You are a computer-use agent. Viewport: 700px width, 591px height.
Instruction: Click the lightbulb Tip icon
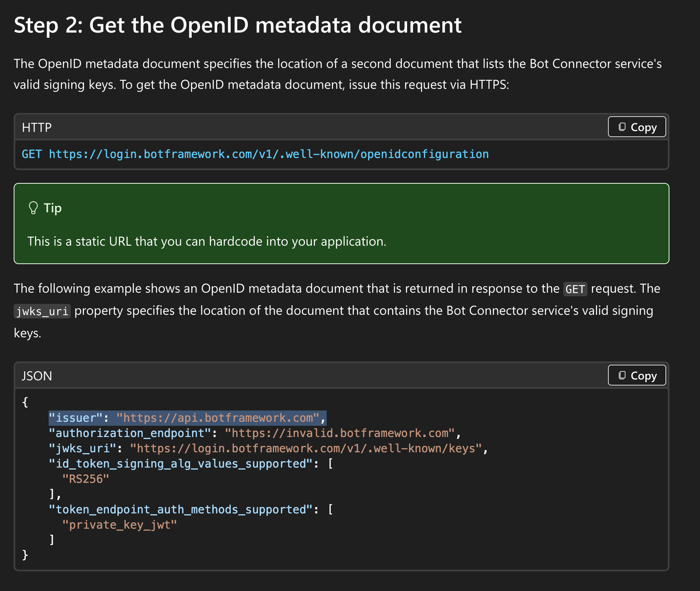33,208
